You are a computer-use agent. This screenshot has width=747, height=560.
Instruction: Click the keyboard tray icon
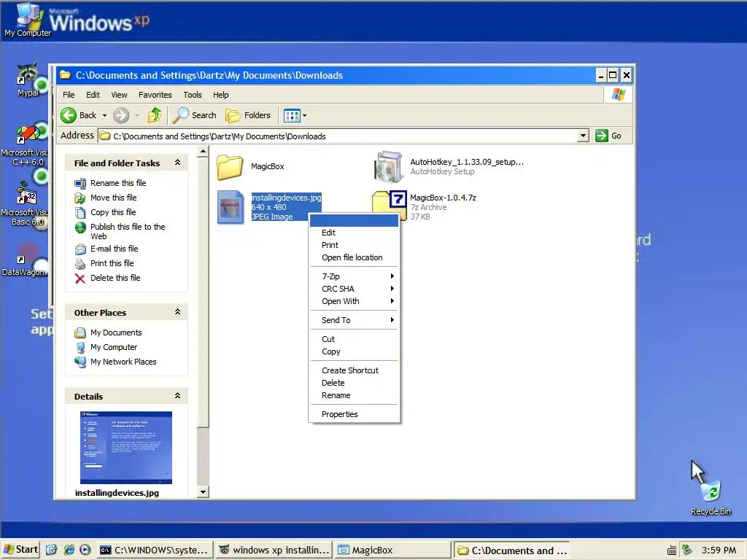(672, 551)
